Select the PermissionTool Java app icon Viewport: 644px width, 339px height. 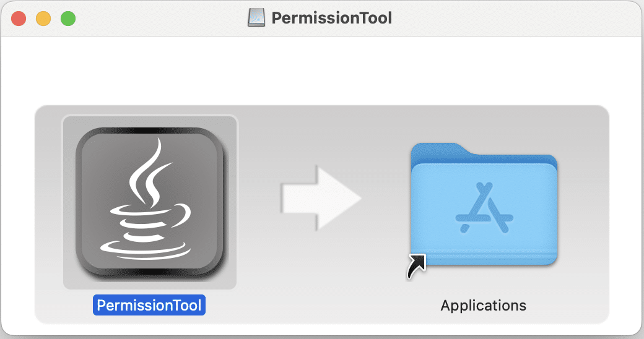pos(150,201)
